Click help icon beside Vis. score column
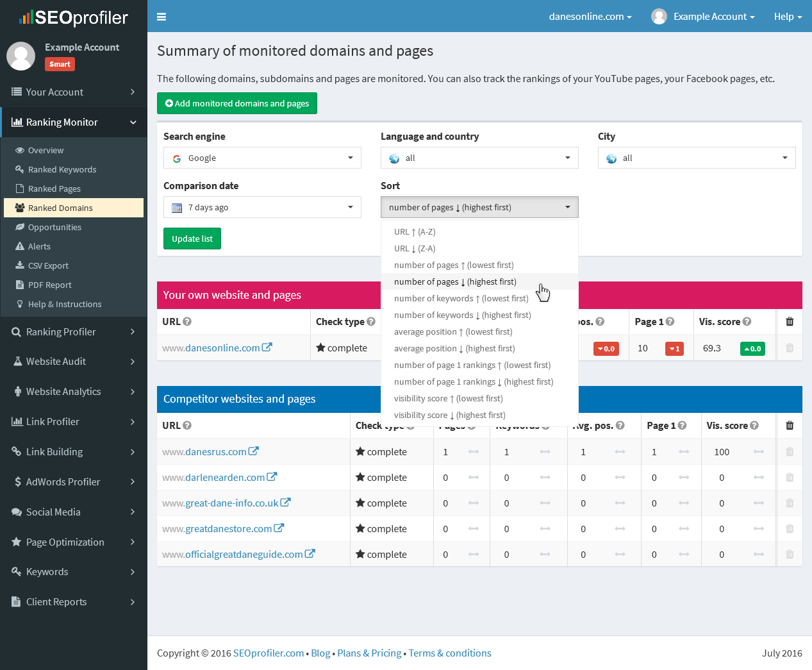Viewport: 812px width, 670px height. (x=747, y=322)
